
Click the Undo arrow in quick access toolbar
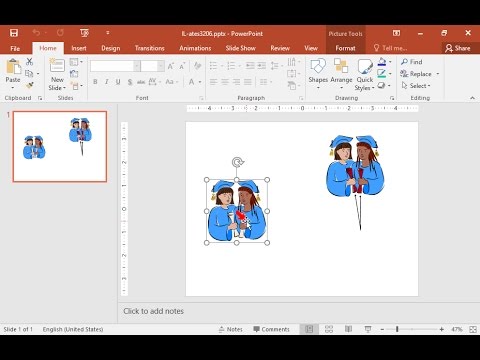click(36, 33)
